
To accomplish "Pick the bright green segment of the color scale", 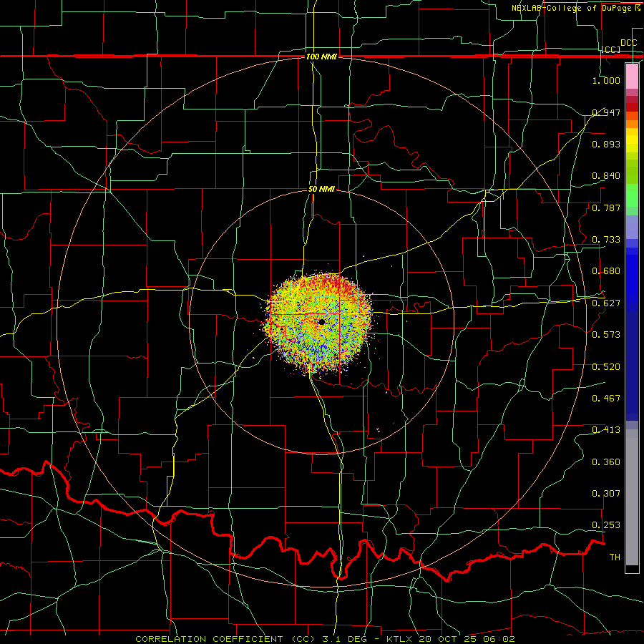I will pos(632,195).
